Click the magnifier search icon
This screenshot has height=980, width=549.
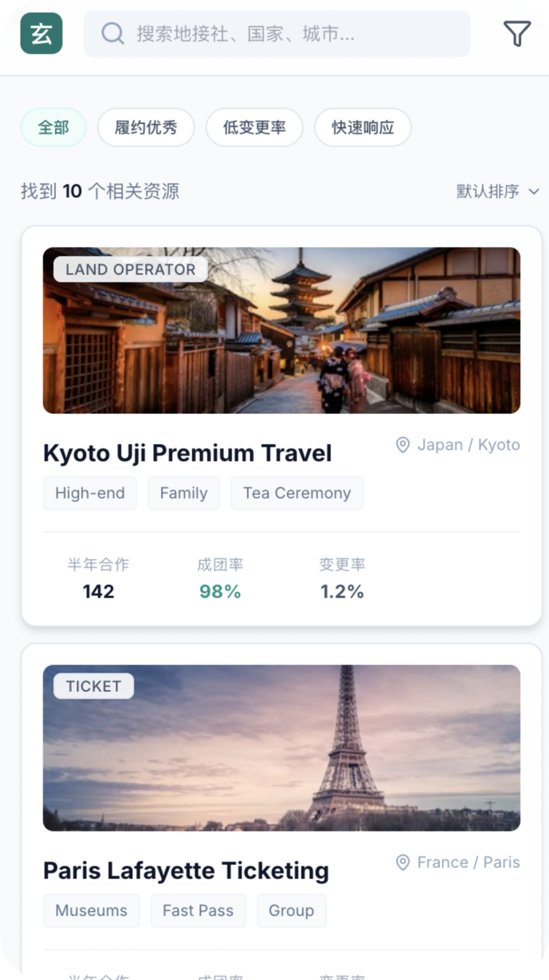[x=113, y=33]
